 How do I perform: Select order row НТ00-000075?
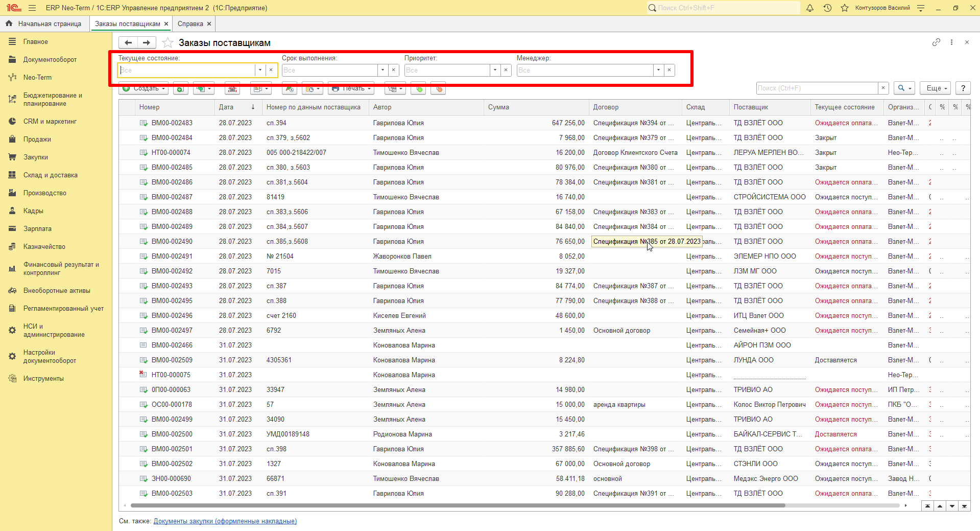coord(544,375)
